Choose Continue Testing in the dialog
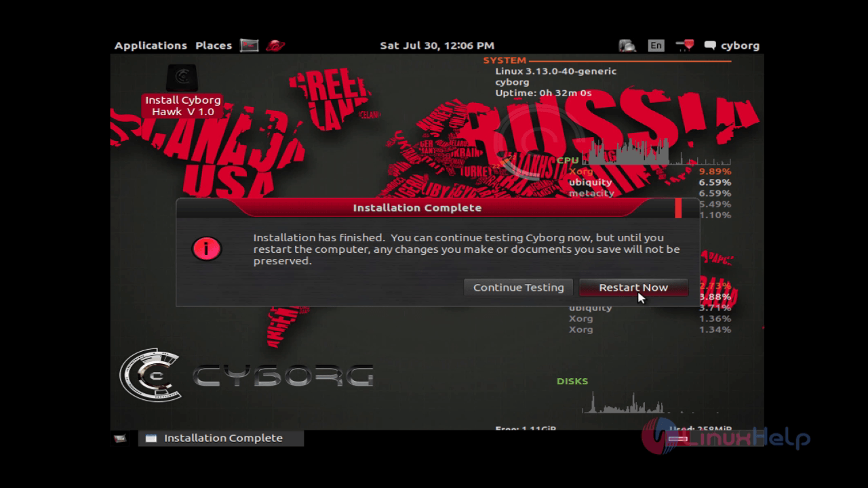868x488 pixels. (519, 287)
